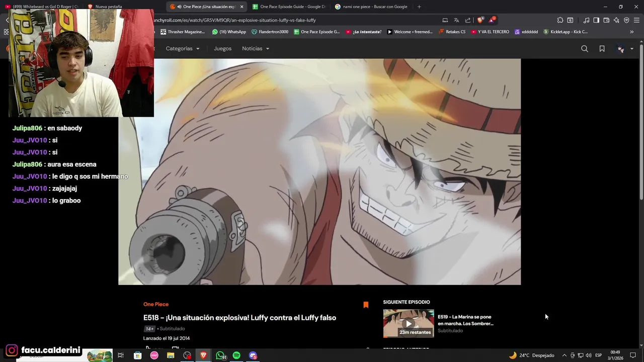Open a new browser tab
Image resolution: width=644 pixels, height=362 pixels.
point(419,7)
